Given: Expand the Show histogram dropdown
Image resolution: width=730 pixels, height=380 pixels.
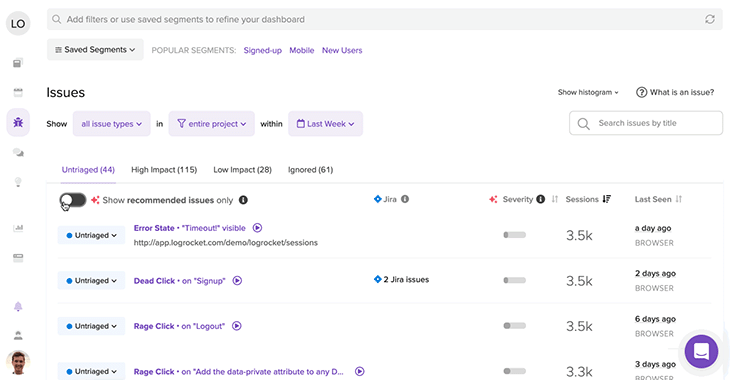Looking at the screenshot, I should point(588,92).
